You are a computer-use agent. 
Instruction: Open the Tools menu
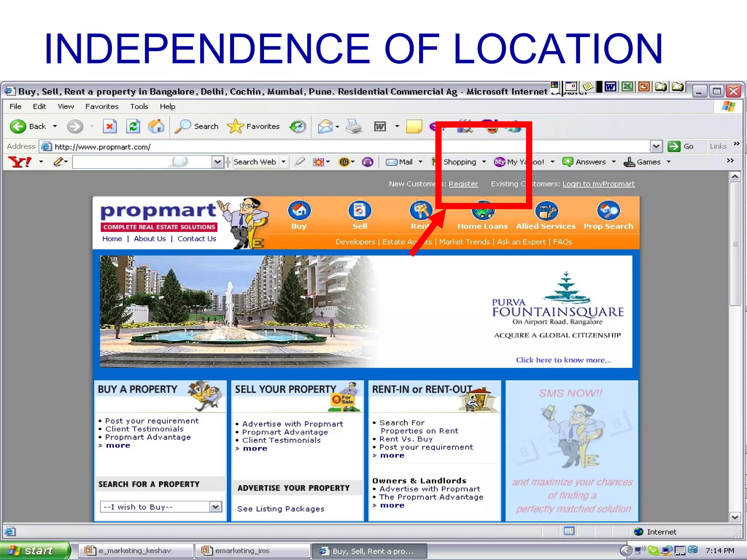[x=139, y=106]
